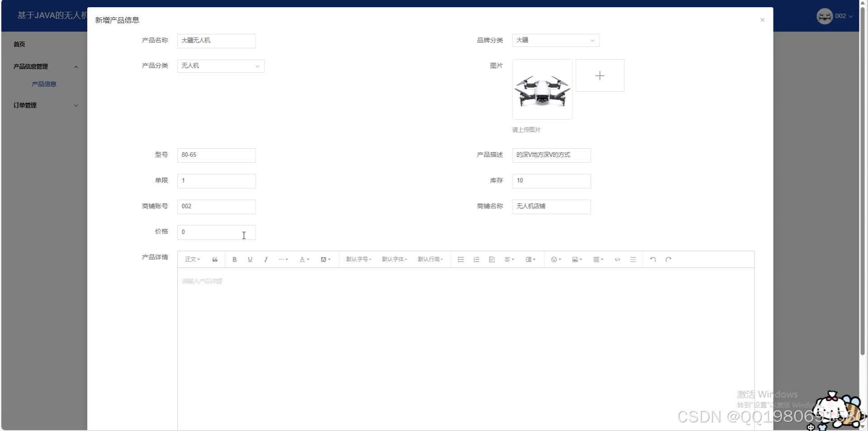Insert a task checklist in the editor
This screenshot has width=868, height=431.
point(491,259)
